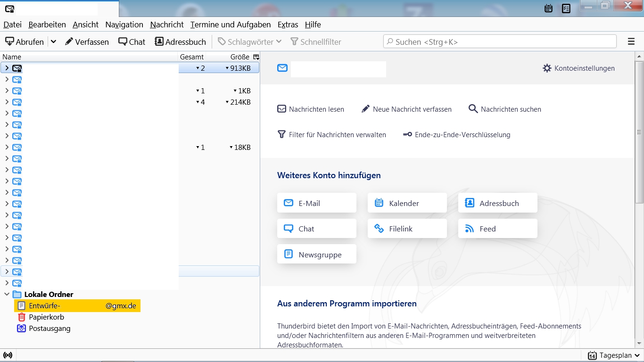Image resolution: width=644 pixels, height=362 pixels.
Task: Open the Bearbeiten menu
Action: tap(47, 25)
